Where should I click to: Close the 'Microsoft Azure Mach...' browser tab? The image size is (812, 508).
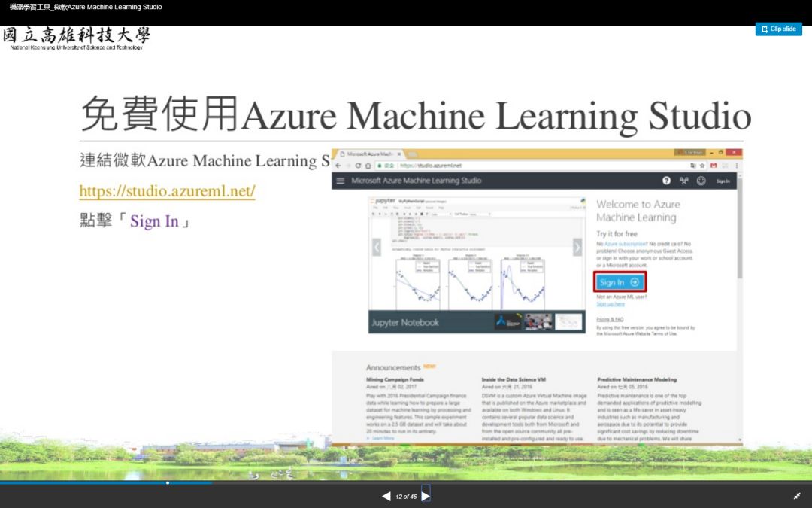click(x=398, y=154)
